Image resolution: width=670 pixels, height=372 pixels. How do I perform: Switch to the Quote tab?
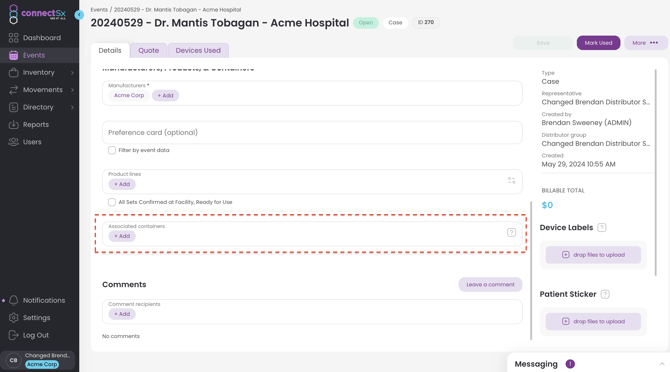148,50
